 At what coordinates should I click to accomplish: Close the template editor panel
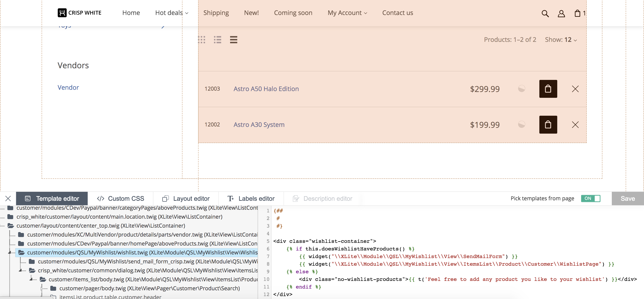click(x=8, y=199)
